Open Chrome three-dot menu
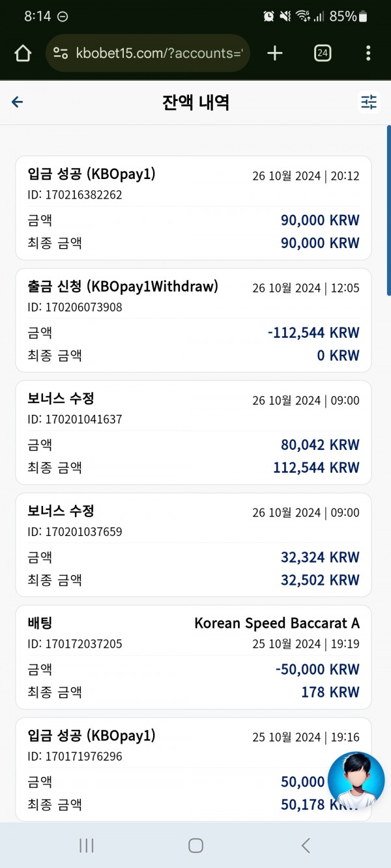This screenshot has width=391, height=868. pos(368,53)
